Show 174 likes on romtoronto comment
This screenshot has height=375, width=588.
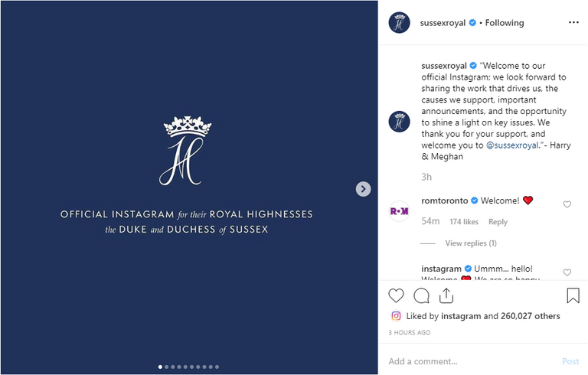tap(464, 222)
